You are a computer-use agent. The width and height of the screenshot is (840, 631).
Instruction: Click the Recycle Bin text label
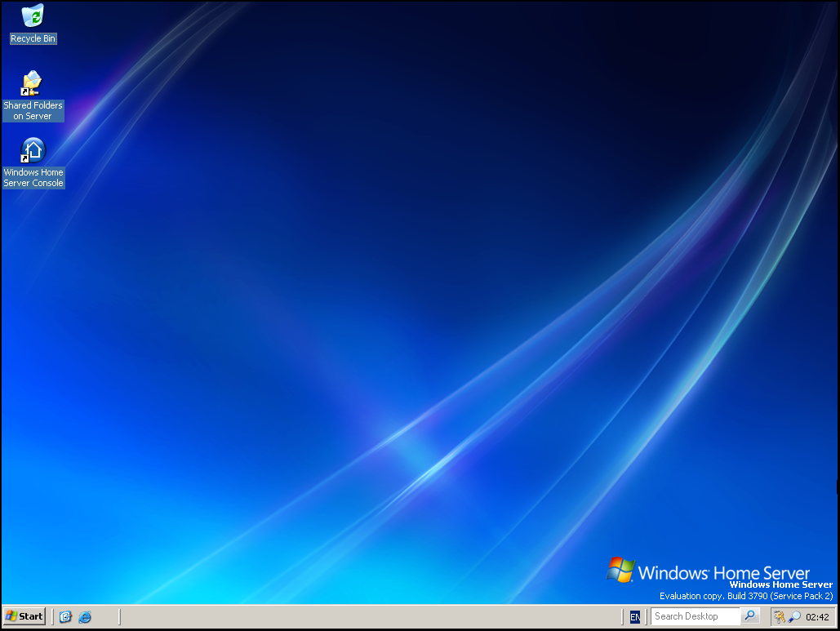33,38
